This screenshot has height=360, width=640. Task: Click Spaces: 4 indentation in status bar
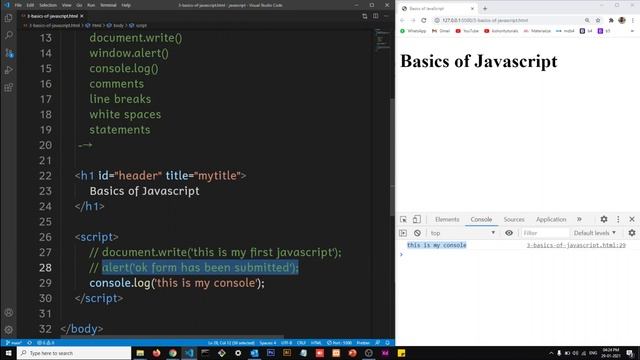(x=268, y=343)
